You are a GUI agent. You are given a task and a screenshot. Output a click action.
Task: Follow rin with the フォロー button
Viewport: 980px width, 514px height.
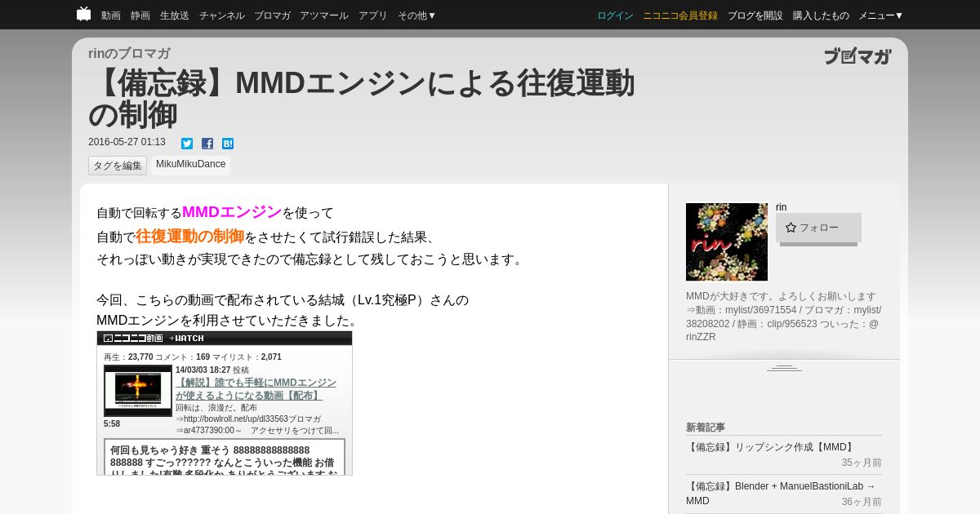(x=818, y=228)
